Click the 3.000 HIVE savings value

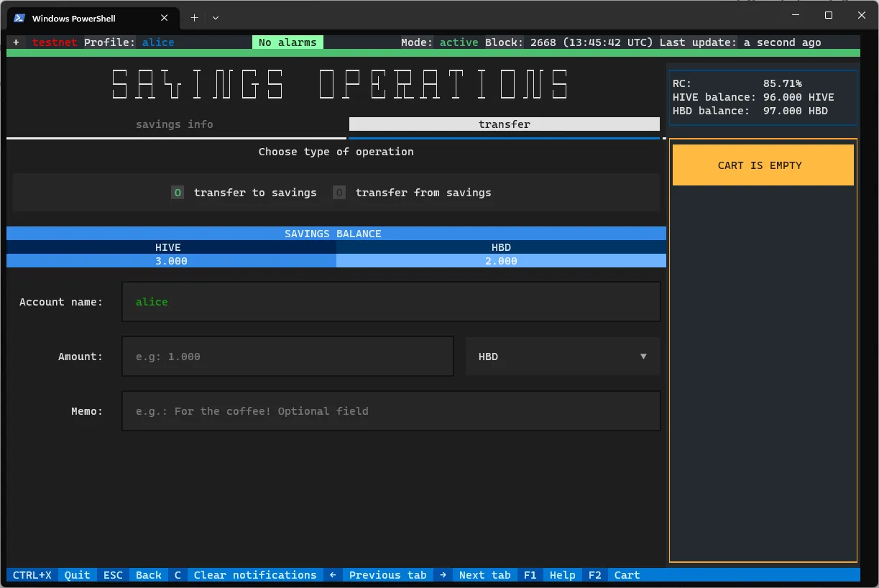(x=171, y=261)
